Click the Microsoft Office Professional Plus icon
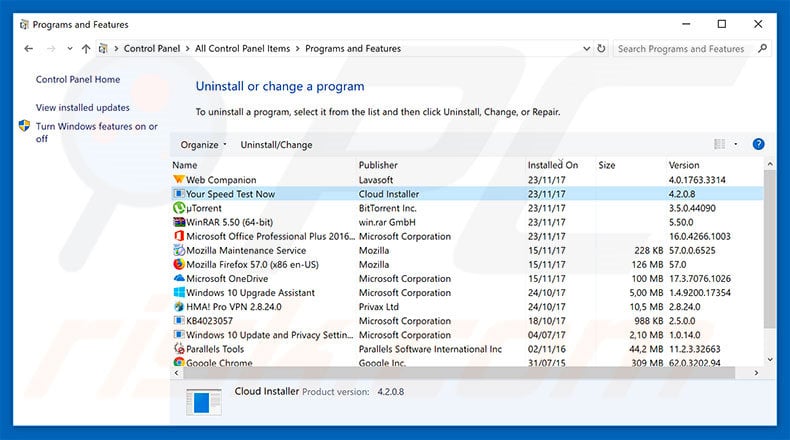The width and height of the screenshot is (790, 440). 178,236
